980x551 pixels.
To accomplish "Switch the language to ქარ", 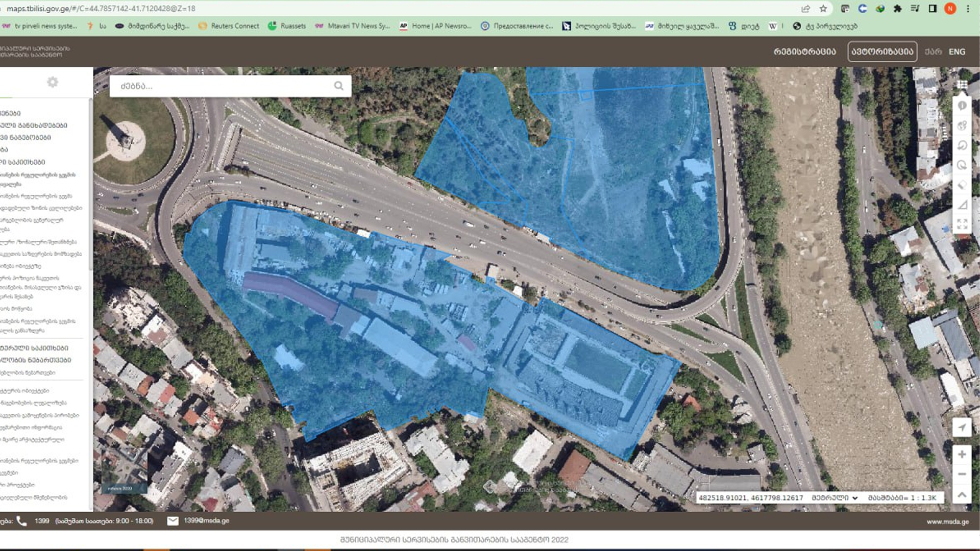I will click(x=933, y=52).
